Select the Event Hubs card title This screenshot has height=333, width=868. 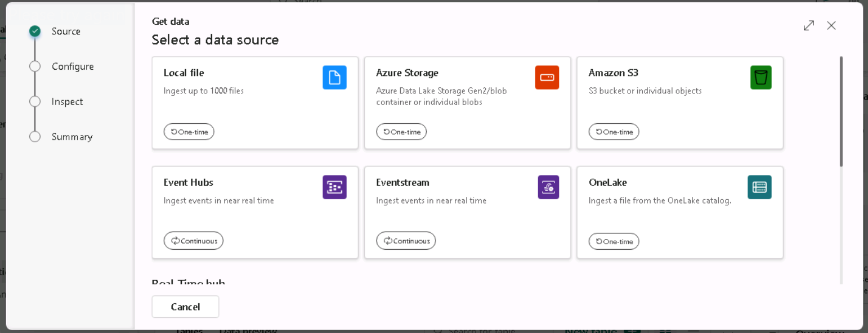pyautogui.click(x=189, y=182)
